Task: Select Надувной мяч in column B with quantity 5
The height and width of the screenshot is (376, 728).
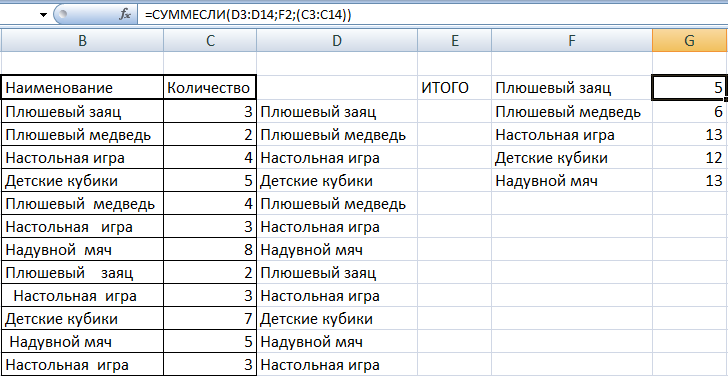Action: pos(82,342)
